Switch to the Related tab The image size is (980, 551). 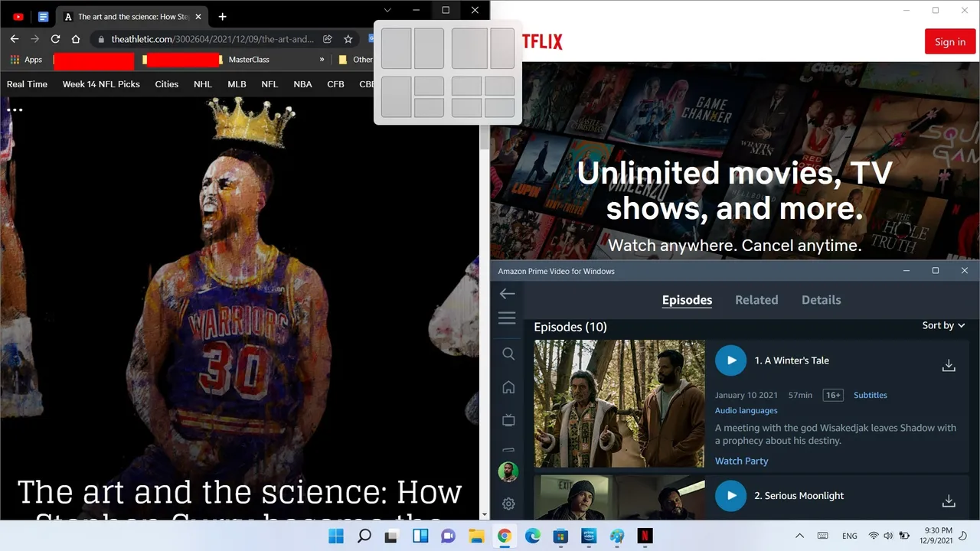756,300
